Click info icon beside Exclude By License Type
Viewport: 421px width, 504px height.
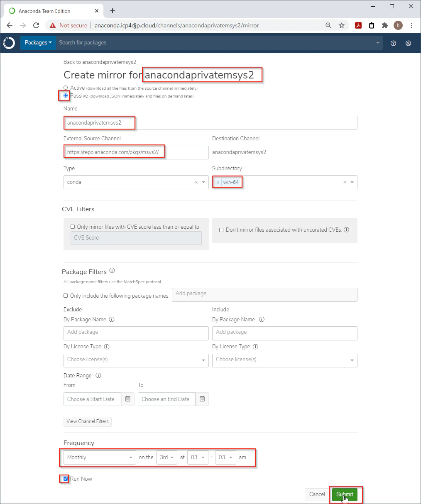pyautogui.click(x=107, y=347)
